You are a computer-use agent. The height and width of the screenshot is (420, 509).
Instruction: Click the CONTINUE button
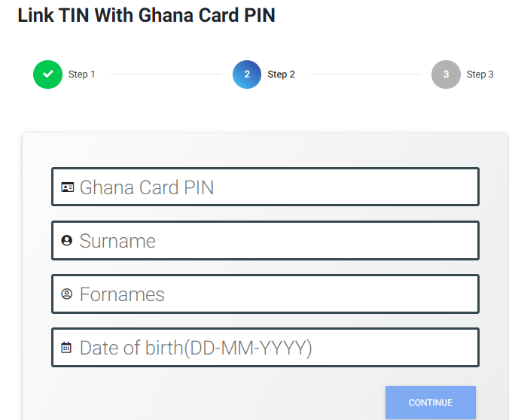click(431, 403)
